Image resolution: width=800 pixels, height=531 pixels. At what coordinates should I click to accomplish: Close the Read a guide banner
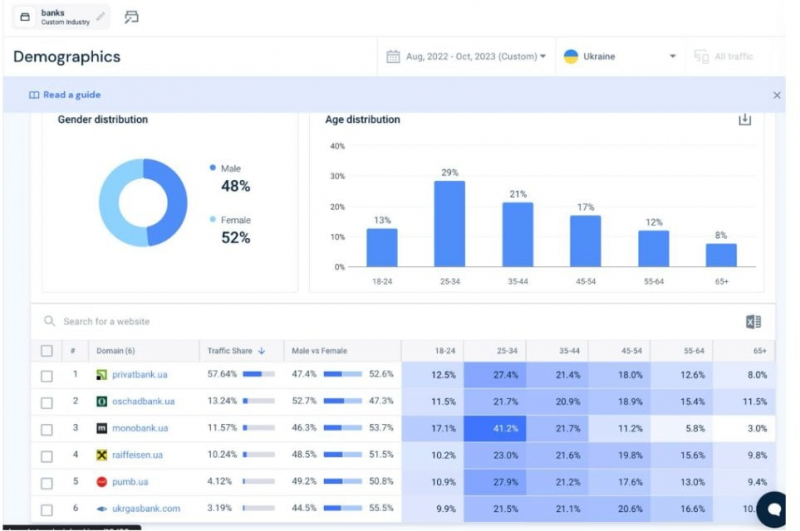(777, 95)
